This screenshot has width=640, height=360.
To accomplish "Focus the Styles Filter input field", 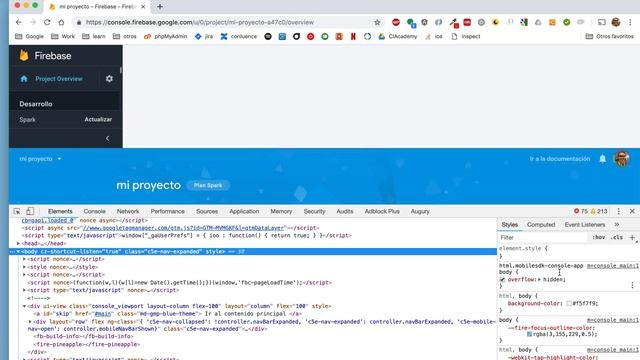I will [x=543, y=238].
